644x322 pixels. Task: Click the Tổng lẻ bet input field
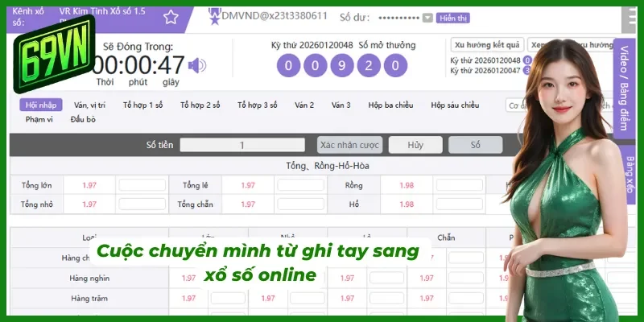click(x=300, y=185)
